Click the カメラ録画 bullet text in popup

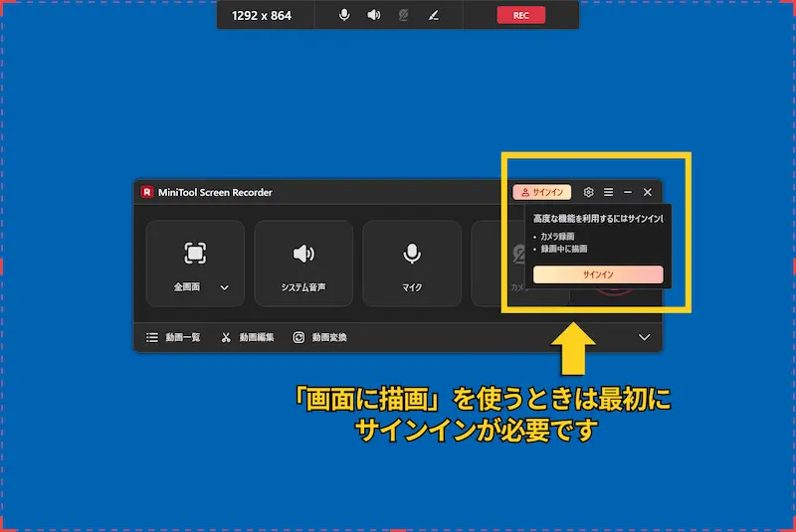557,237
